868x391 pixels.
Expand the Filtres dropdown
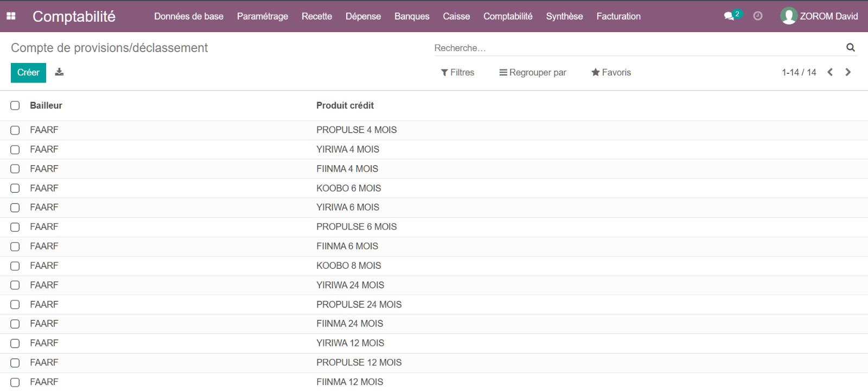pyautogui.click(x=457, y=72)
